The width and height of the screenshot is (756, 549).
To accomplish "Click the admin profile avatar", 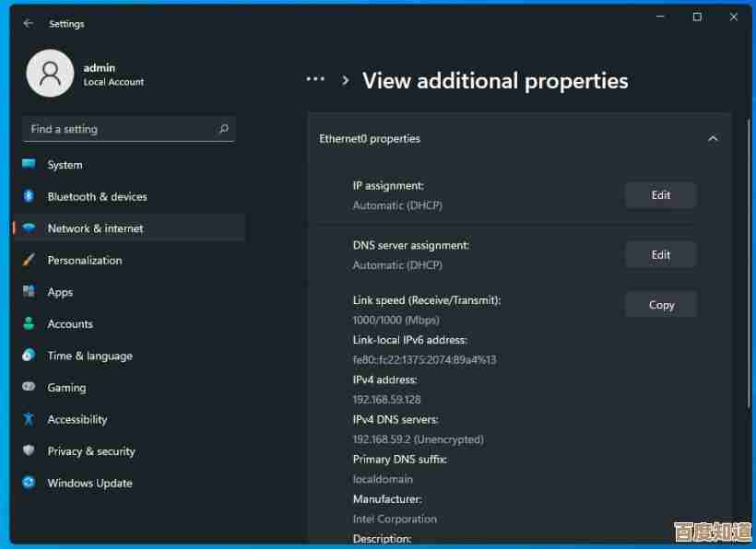I will [x=50, y=74].
